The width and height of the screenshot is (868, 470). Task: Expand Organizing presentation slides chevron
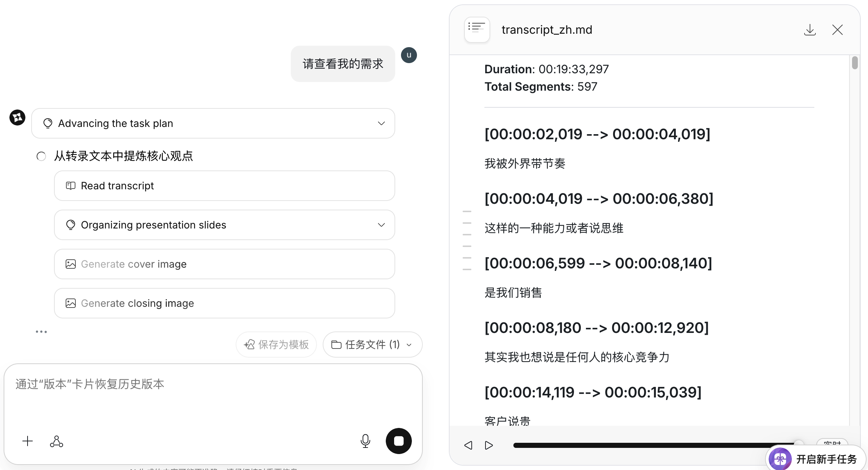(x=381, y=225)
